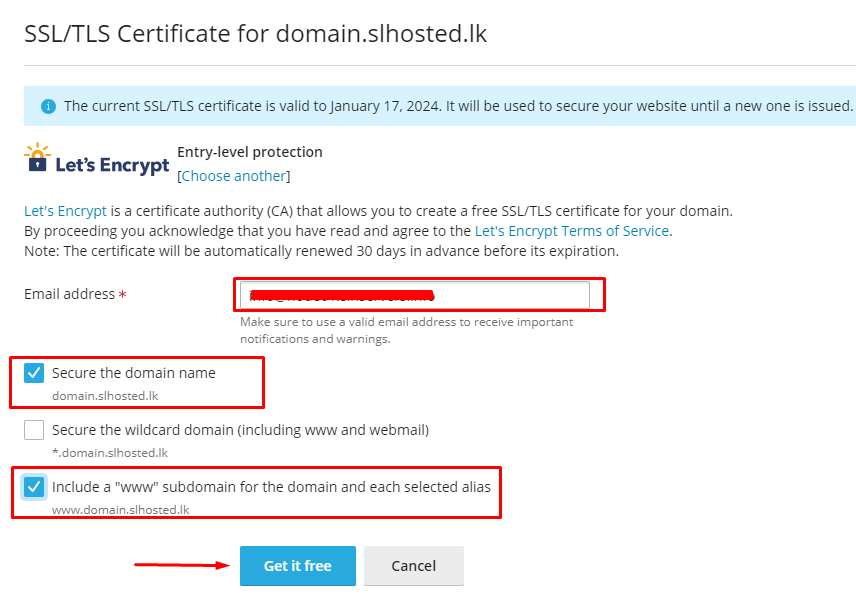Click the Include a "www" subdomain label text
Screen dimensions: 856x609
[271, 487]
